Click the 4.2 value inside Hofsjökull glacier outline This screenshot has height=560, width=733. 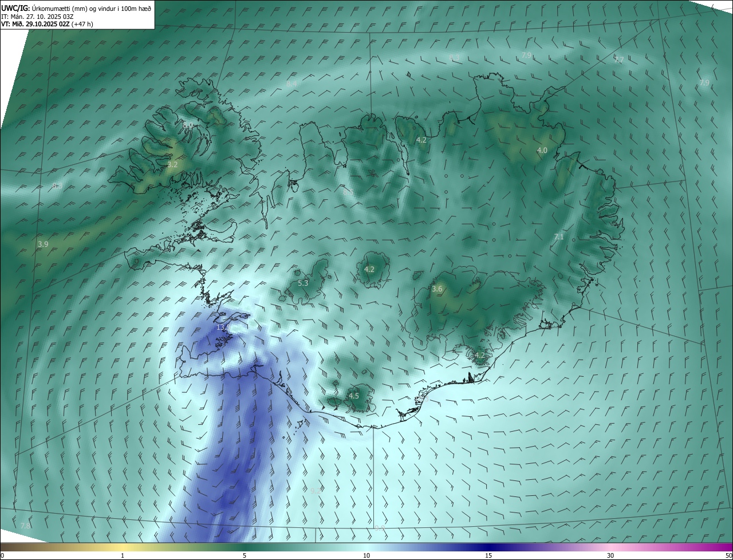pos(369,269)
